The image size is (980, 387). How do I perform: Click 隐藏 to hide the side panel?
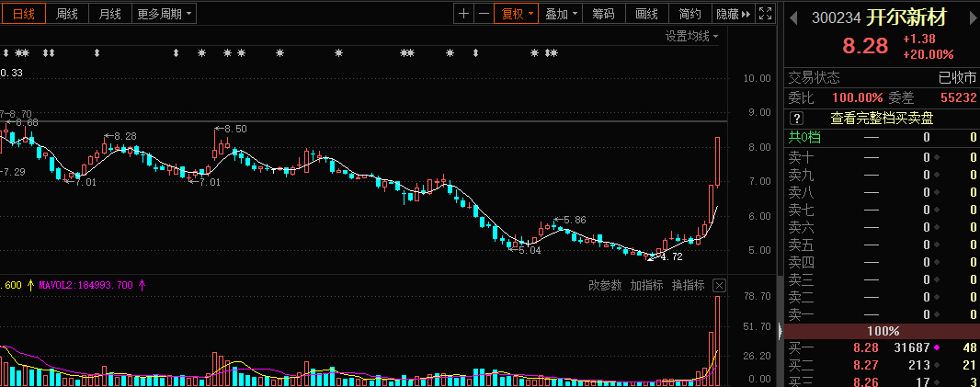click(x=733, y=14)
